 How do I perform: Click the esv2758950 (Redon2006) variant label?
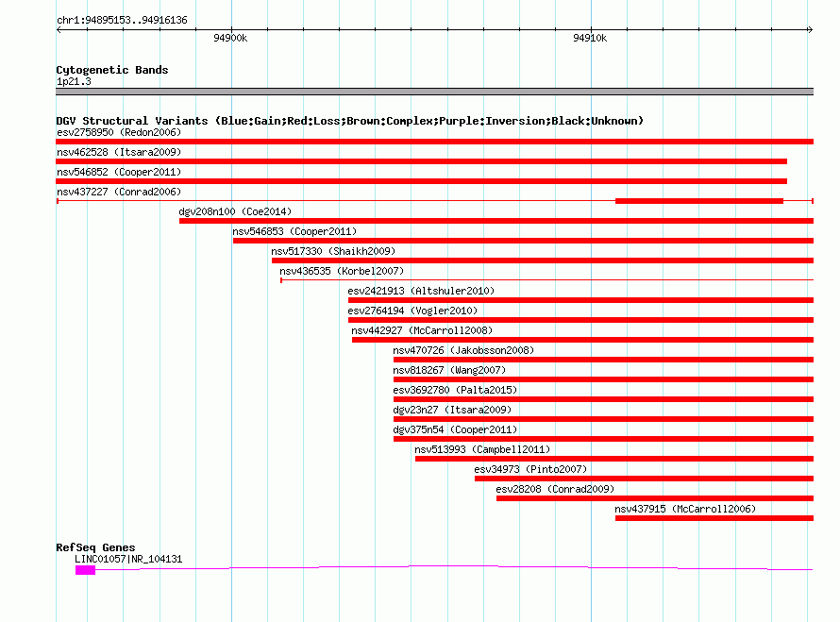(119, 132)
